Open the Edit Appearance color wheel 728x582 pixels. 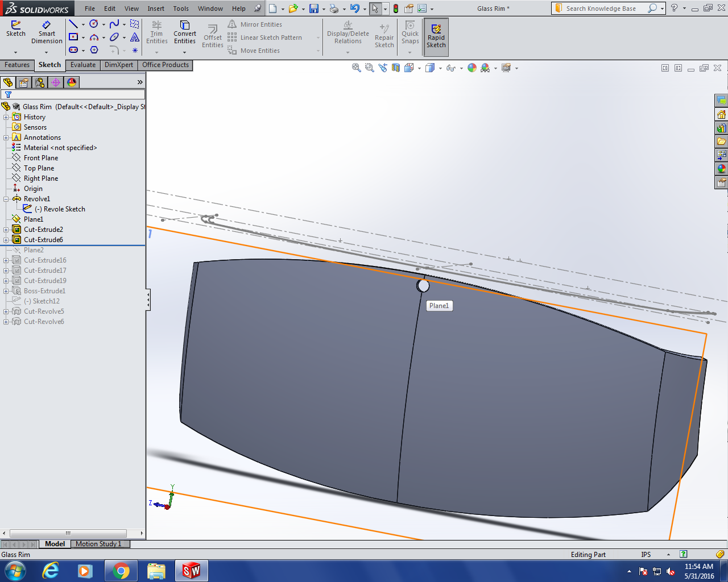point(472,68)
